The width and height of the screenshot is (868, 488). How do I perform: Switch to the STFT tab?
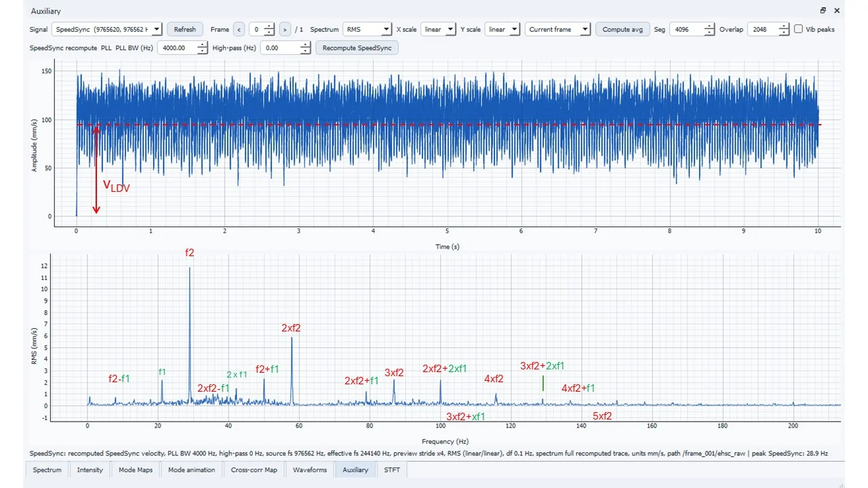pyautogui.click(x=392, y=470)
